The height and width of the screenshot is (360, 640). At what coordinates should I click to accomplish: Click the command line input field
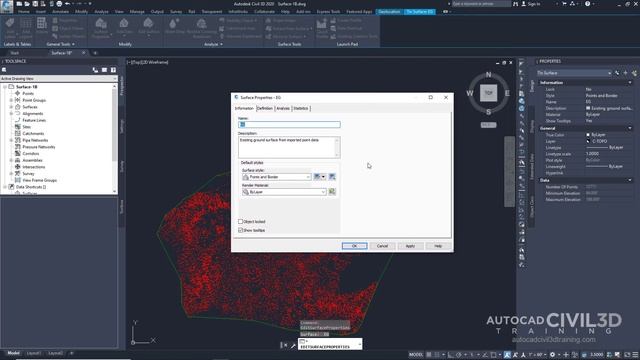[x=330, y=344]
